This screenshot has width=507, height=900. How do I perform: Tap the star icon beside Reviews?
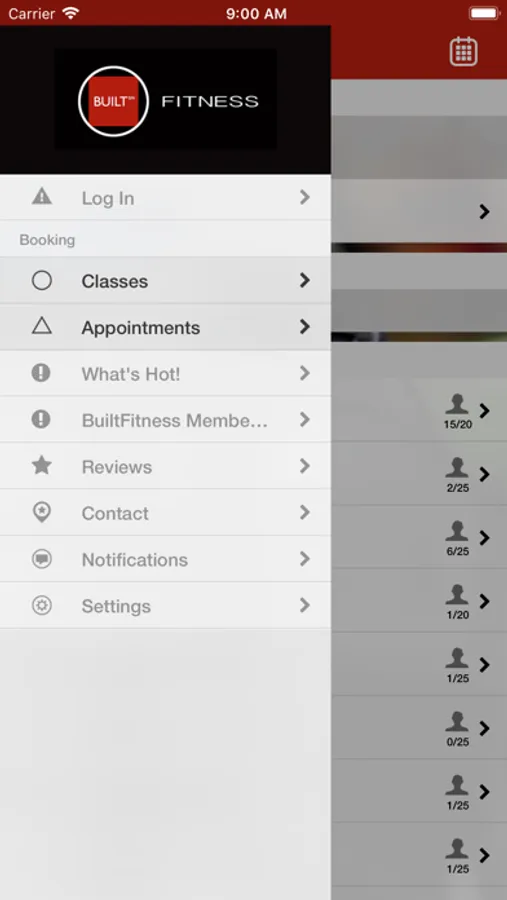click(42, 465)
